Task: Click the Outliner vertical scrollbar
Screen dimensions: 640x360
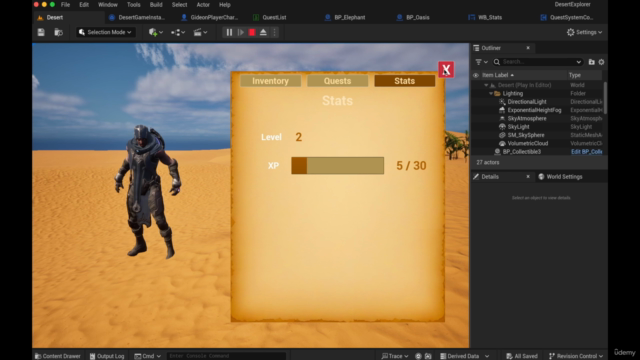Action: (x=605, y=98)
